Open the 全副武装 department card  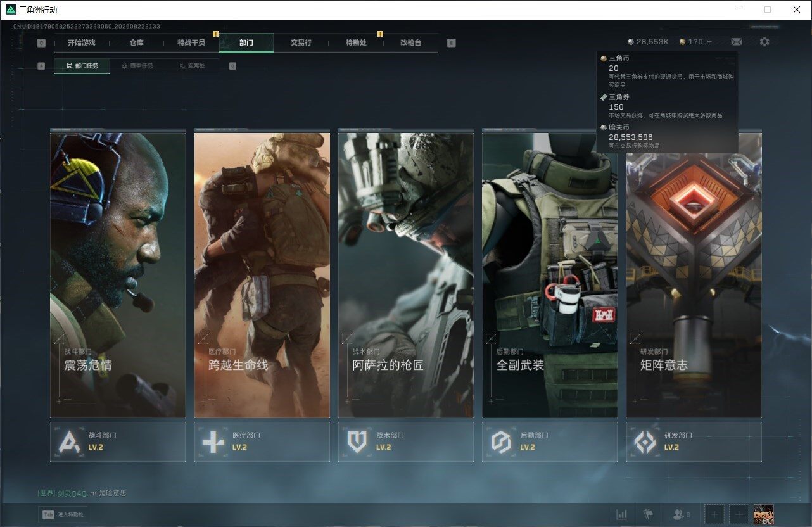pyautogui.click(x=550, y=275)
